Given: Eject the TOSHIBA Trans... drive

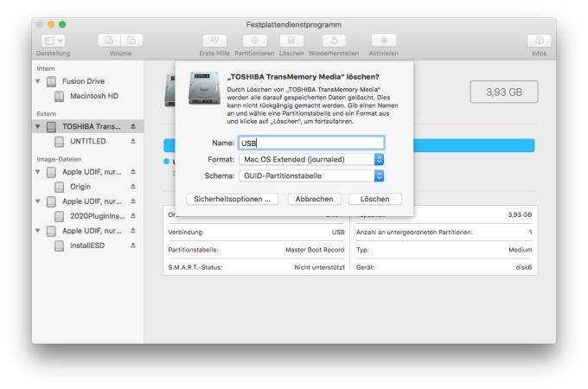Looking at the screenshot, I should 133,127.
